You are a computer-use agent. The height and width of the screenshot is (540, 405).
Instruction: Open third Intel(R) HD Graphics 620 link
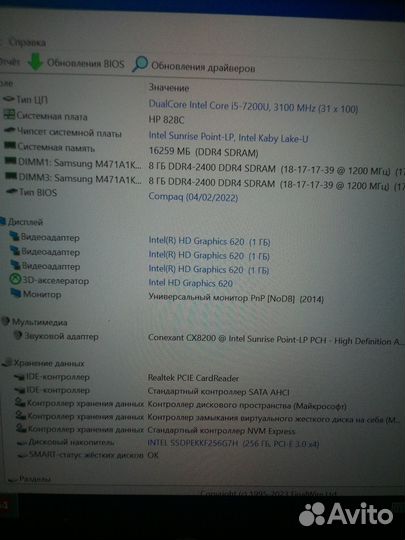coord(208,269)
